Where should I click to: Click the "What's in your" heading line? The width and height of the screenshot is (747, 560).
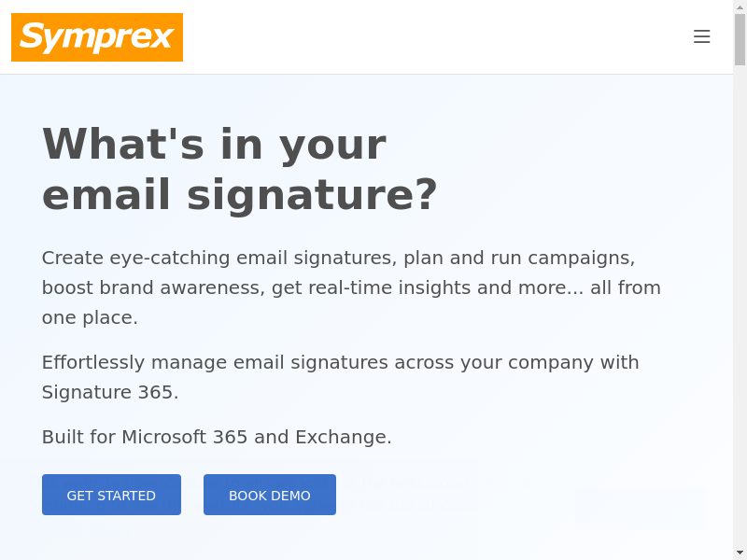(214, 144)
